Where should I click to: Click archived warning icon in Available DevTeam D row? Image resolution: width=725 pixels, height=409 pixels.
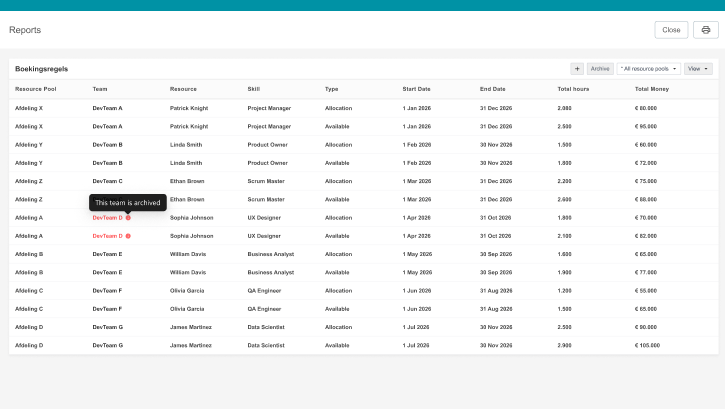point(128,236)
